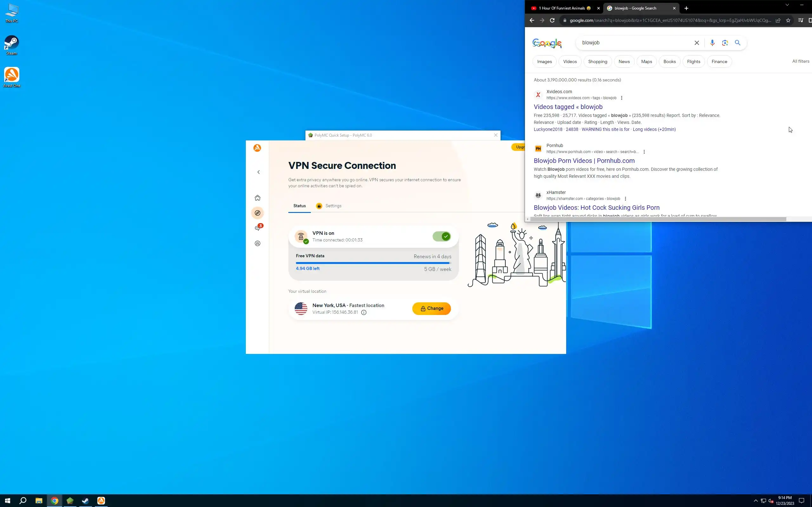Viewport: 812px width, 507px height.
Task: Switch to the YouTube Funniest Animals tab
Action: (564, 8)
